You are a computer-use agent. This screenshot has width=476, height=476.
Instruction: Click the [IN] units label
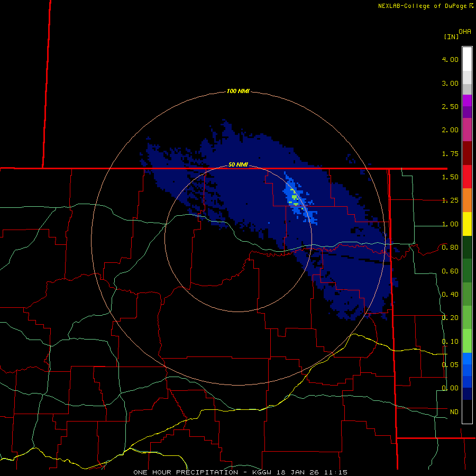tap(452, 36)
